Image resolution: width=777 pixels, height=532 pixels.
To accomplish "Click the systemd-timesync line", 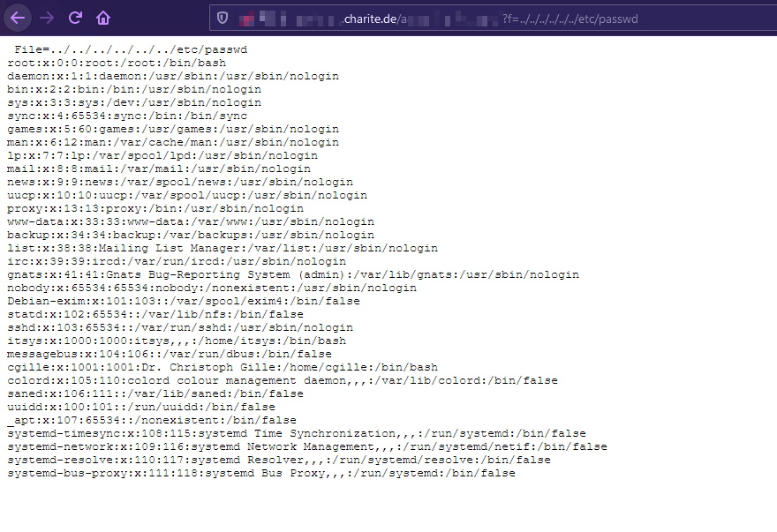I will click(297, 433).
